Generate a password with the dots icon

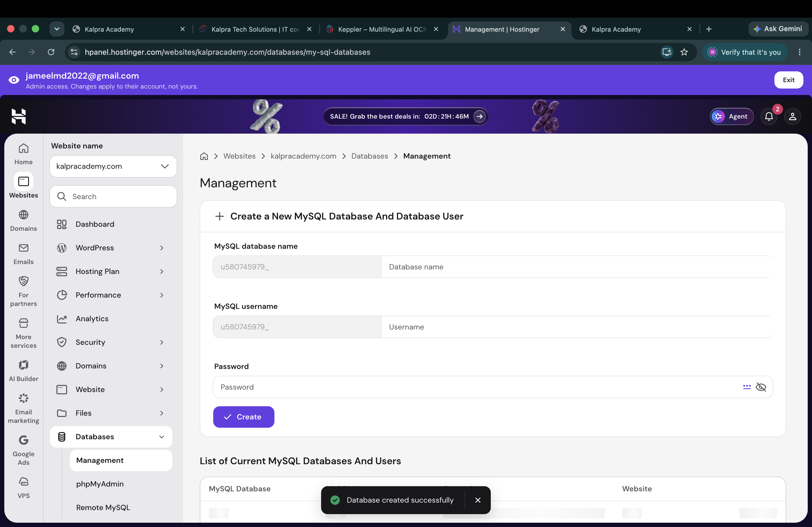point(747,387)
